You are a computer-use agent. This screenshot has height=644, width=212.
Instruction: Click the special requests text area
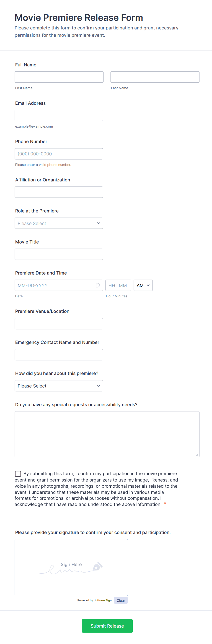pyautogui.click(x=107, y=434)
